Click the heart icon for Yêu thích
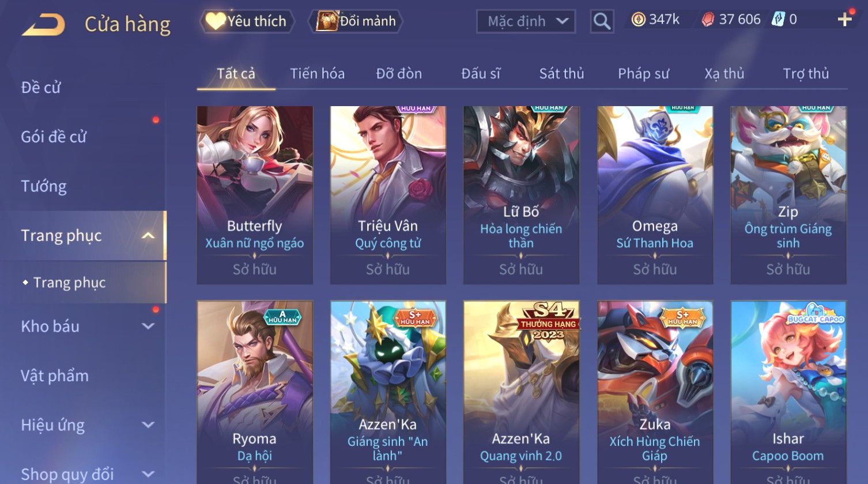Viewport: 868px width, 484px height. [x=215, y=21]
